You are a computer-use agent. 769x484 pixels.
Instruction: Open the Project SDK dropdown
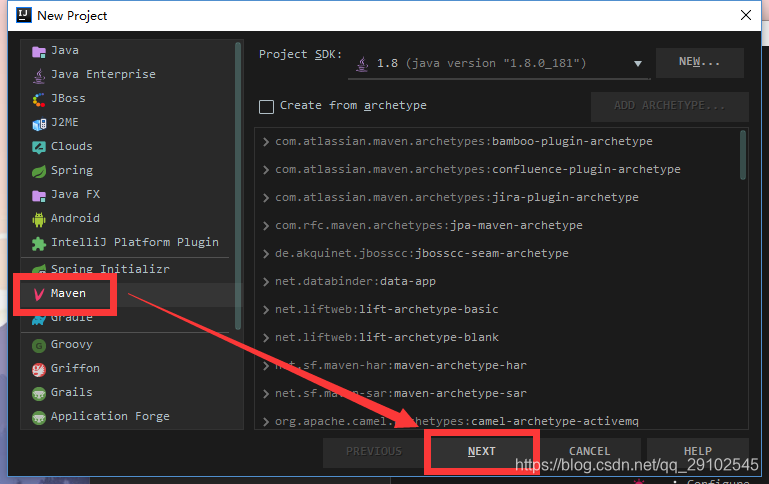point(638,64)
